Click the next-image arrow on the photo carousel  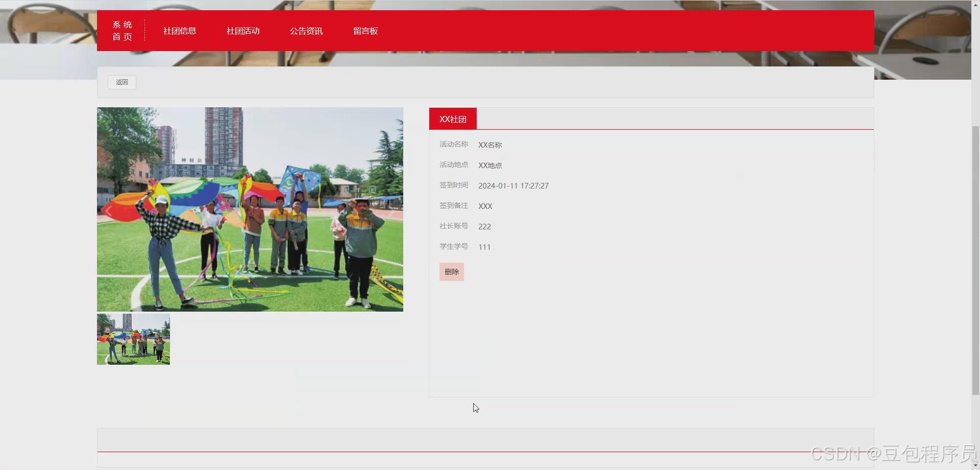[x=391, y=210]
